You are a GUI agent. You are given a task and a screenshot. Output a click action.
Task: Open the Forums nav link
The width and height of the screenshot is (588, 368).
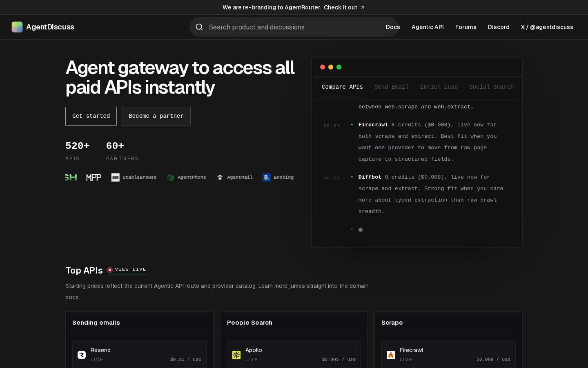[466, 27]
